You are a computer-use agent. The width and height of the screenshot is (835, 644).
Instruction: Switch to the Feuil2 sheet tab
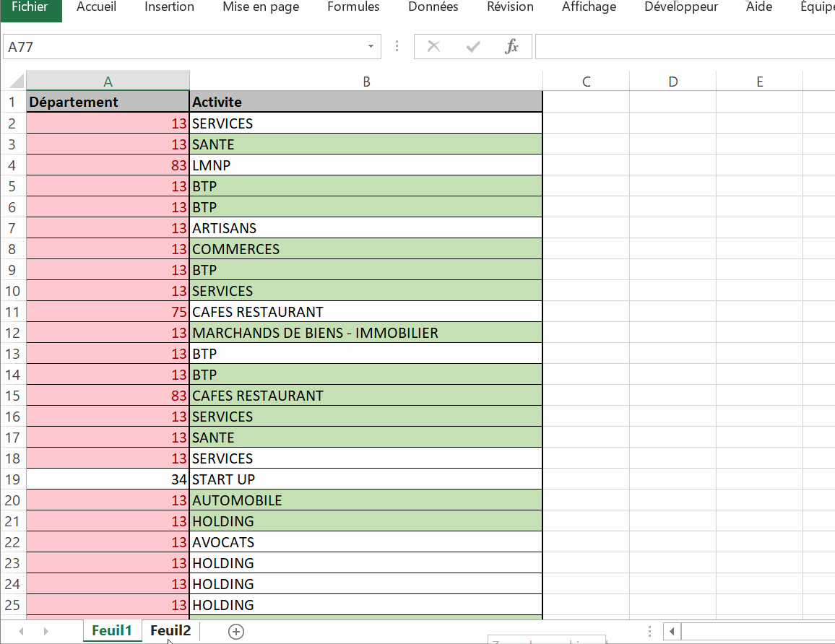coord(170,631)
